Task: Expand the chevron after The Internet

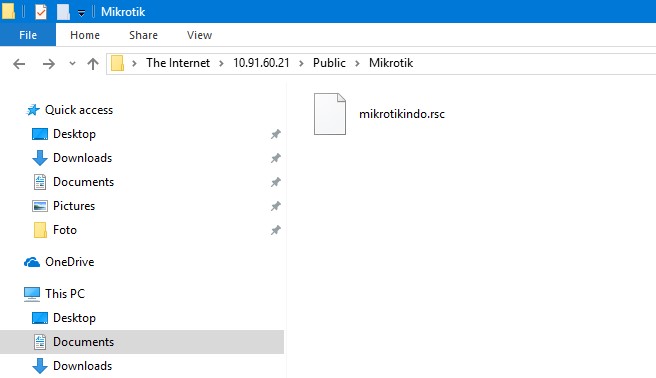Action: pyautogui.click(x=221, y=64)
